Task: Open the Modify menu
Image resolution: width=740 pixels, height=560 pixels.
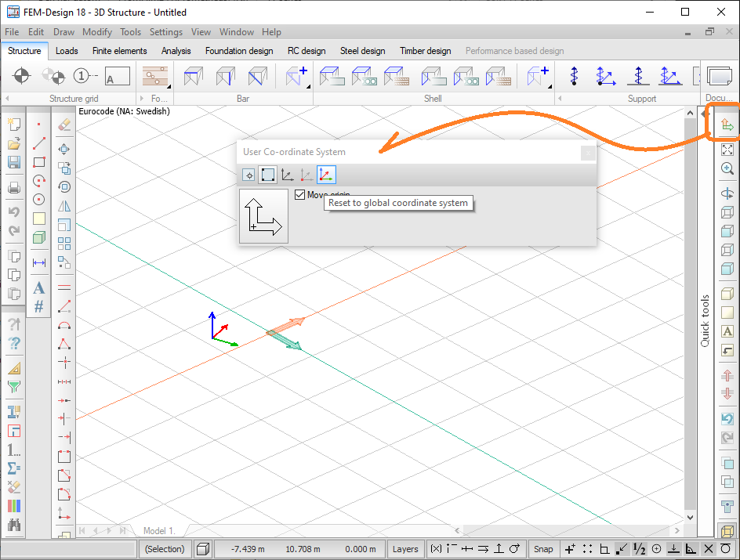Action: [97, 32]
